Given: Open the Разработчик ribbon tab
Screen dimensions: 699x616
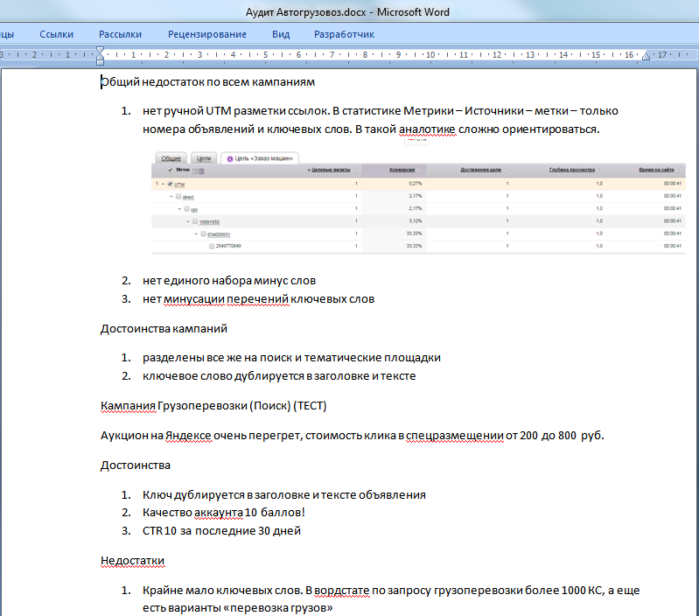Looking at the screenshot, I should tap(344, 34).
